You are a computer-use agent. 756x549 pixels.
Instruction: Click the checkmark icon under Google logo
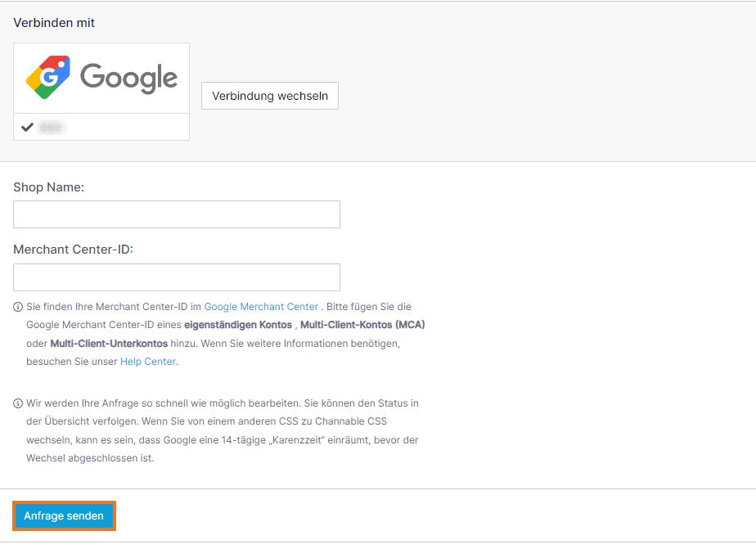28,127
